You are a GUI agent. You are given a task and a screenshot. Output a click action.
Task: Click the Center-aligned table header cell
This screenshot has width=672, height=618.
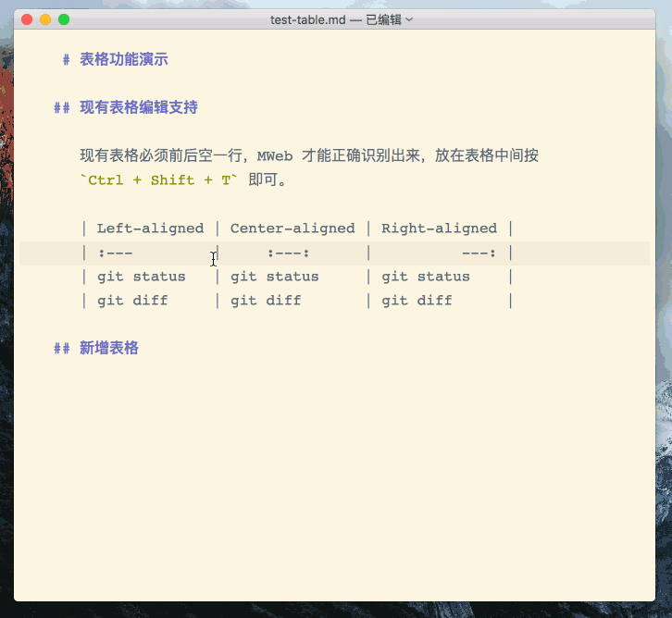point(292,229)
